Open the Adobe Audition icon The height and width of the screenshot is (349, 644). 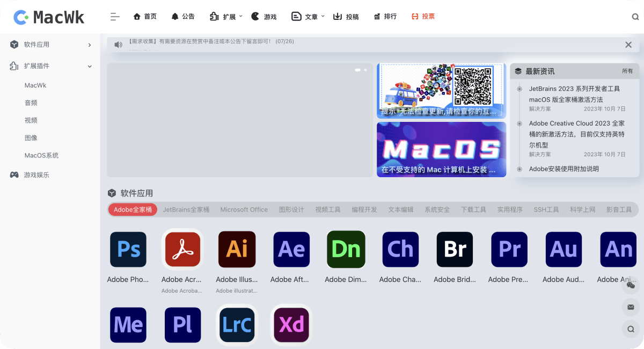click(x=564, y=250)
